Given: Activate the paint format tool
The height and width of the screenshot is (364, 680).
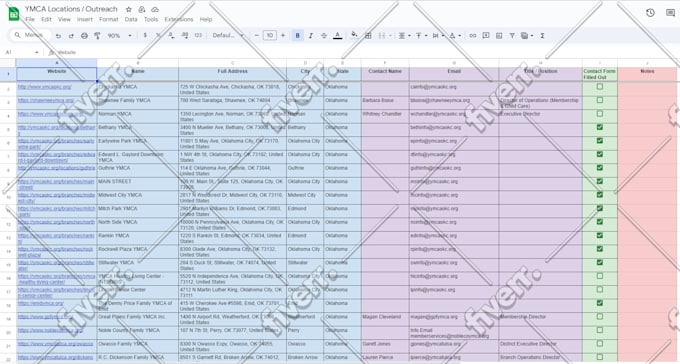Looking at the screenshot, I should 97,36.
